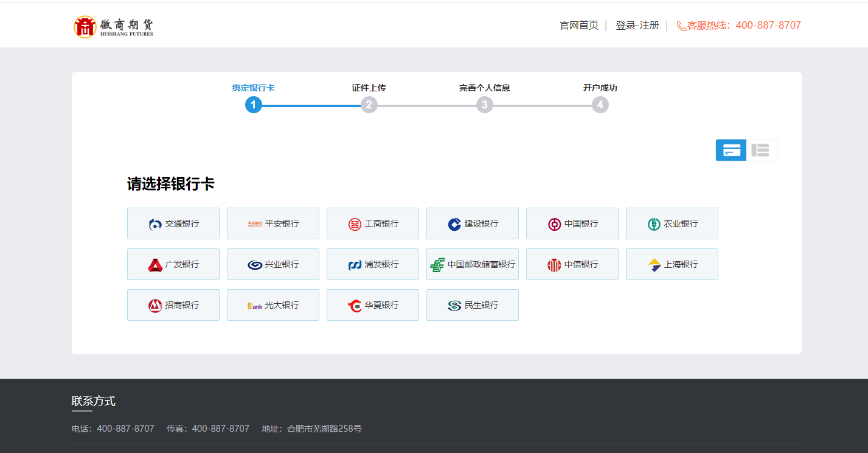Choose 浦发银行 bank option
The width and height of the screenshot is (868, 453).
(x=373, y=264)
